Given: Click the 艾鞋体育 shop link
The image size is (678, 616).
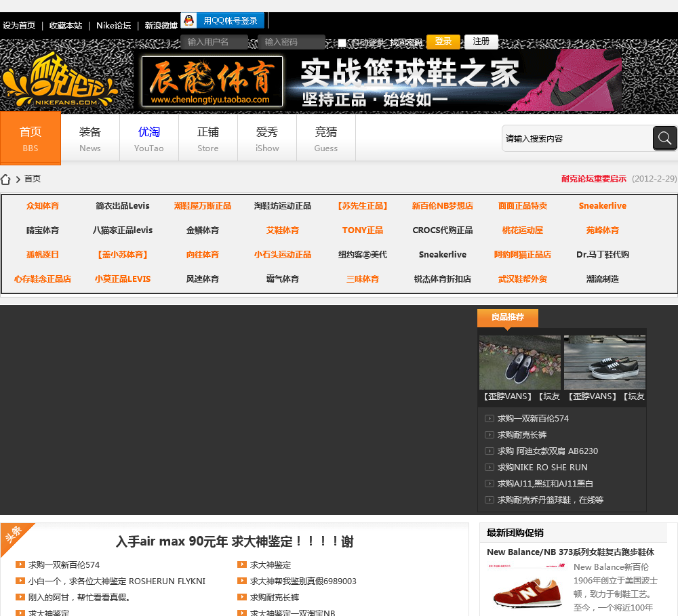Looking at the screenshot, I should click(282, 230).
